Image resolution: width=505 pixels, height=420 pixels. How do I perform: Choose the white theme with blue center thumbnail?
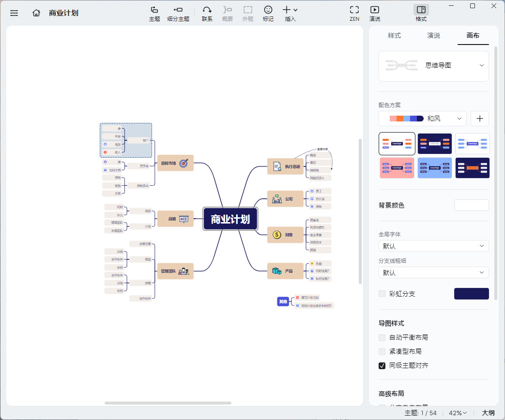point(472,144)
